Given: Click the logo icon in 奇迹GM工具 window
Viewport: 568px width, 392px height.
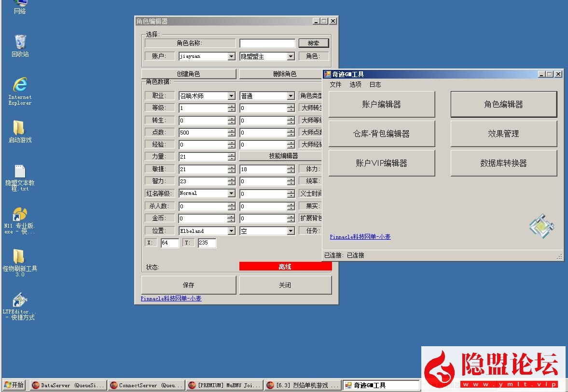Looking at the screenshot, I should tap(541, 226).
